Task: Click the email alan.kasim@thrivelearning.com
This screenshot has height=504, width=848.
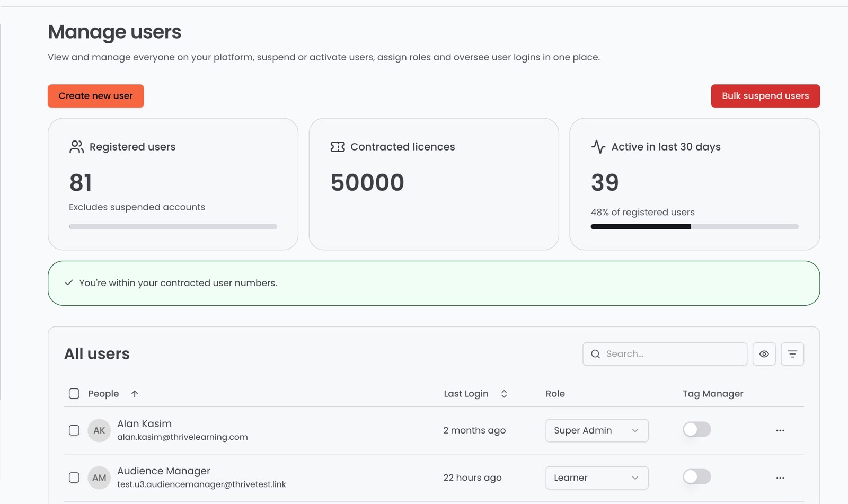Action: coord(182,437)
